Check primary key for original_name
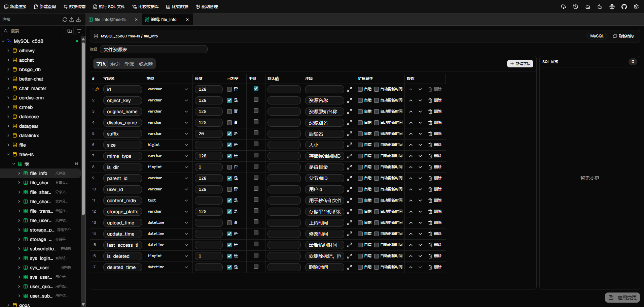This screenshot has height=307, width=644. [256, 111]
